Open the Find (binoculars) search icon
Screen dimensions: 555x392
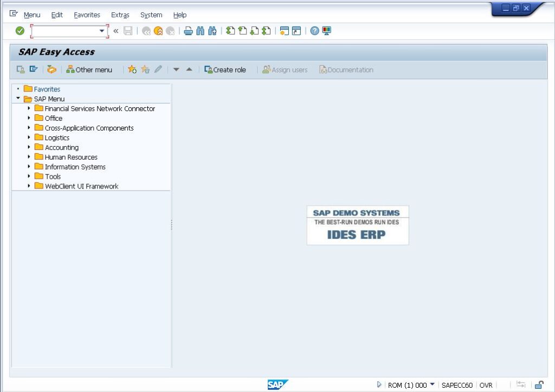(200, 31)
